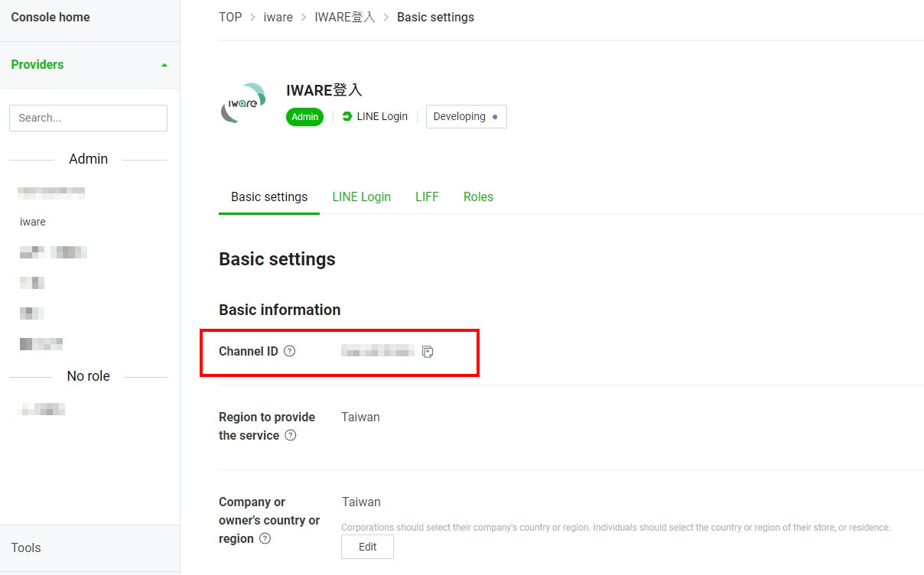924x575 pixels.
Task: Select the iware provider in sidebar
Action: pyautogui.click(x=33, y=222)
